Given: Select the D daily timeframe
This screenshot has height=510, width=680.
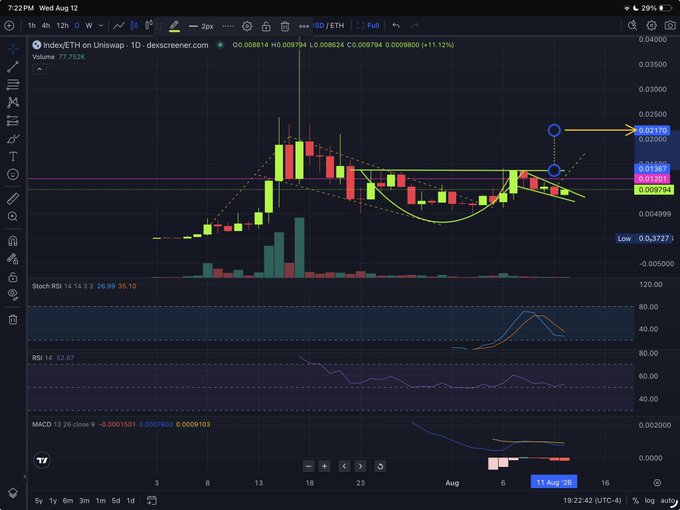Looking at the screenshot, I should click(x=77, y=26).
